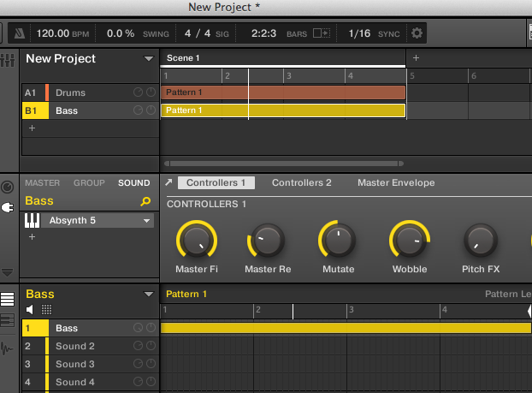The width and height of the screenshot is (532, 393).
Task: Select the Bass group B1 slot
Action: point(35,110)
